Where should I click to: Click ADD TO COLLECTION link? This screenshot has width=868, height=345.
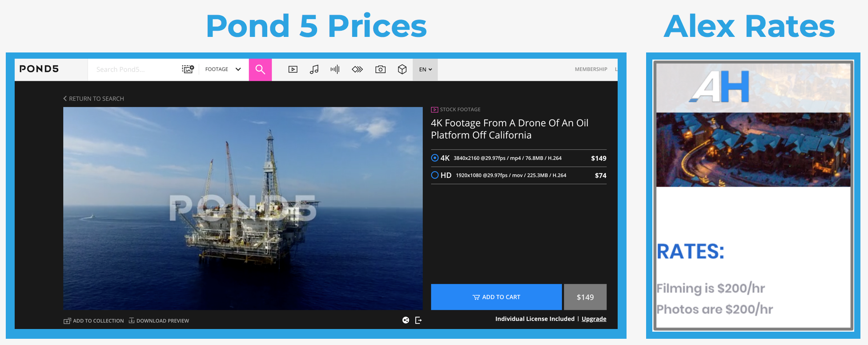coord(94,321)
